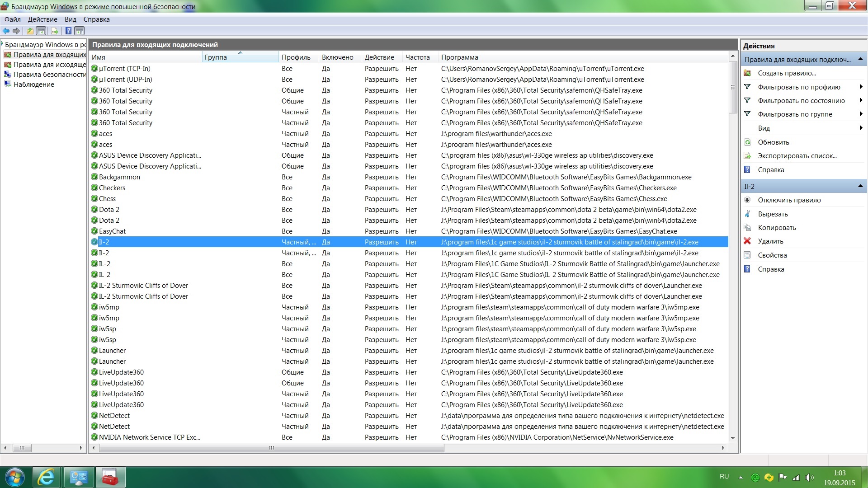Screen dimensions: 868x488
Task: Click the green check icon of EasyChat rule
Action: (x=94, y=231)
